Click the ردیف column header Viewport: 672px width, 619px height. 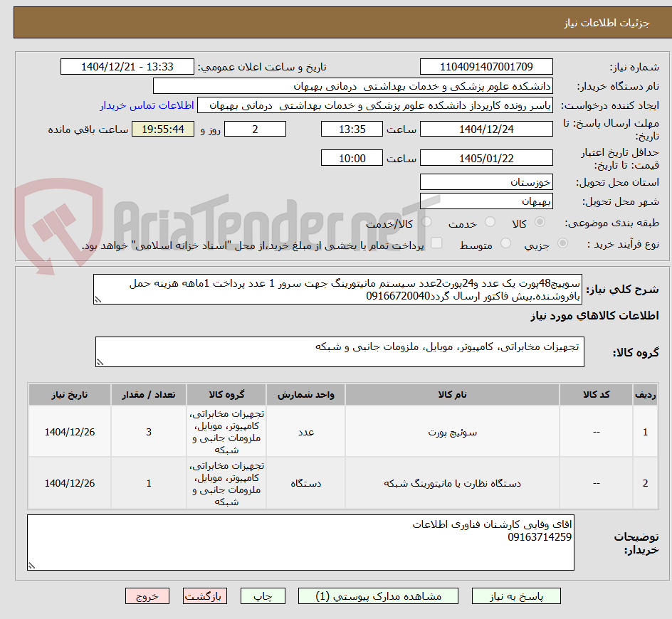646,395
